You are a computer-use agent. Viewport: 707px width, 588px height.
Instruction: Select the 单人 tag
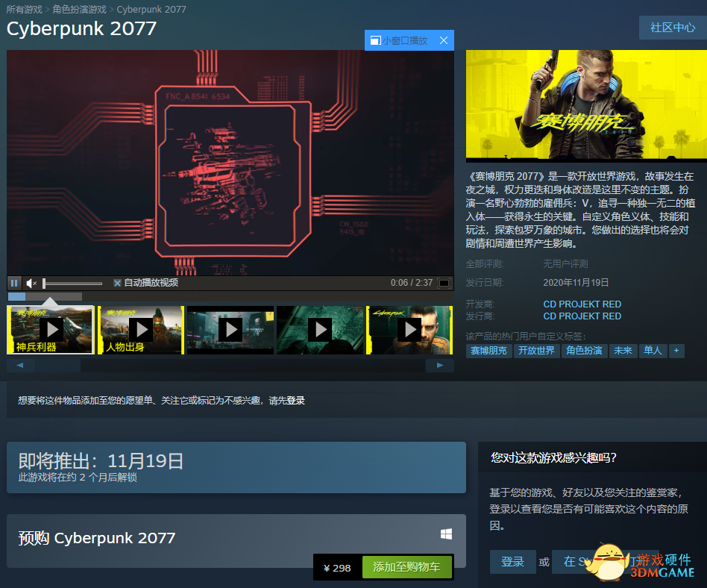(x=653, y=351)
